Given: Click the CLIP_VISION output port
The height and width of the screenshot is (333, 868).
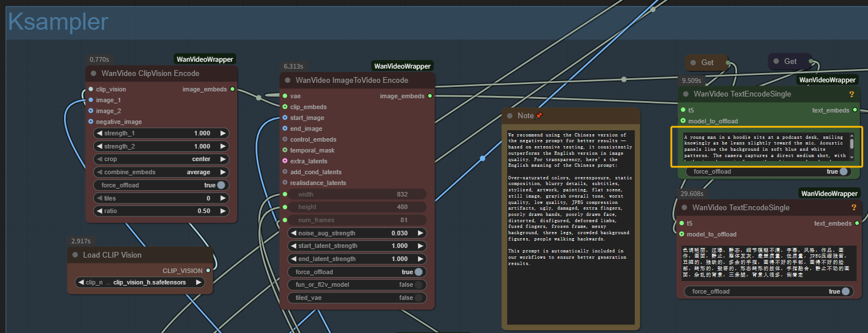Looking at the screenshot, I should pos(208,271).
